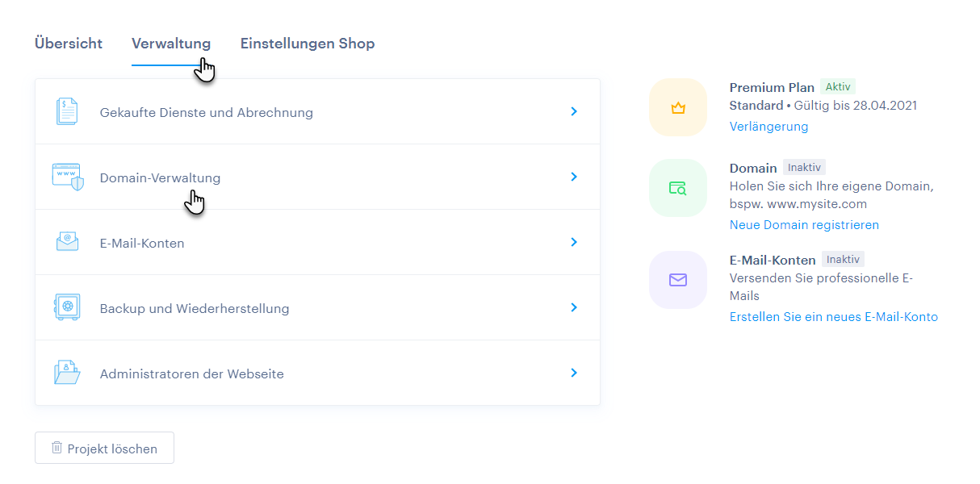Click the green Domain search icon
This screenshot has width=980, height=484.
coord(678,188)
